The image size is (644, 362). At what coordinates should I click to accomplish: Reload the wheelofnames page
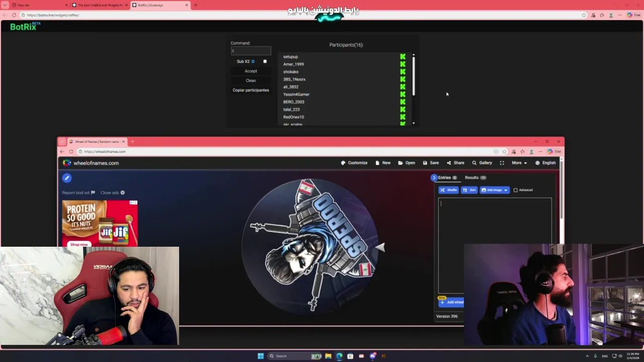[71, 151]
